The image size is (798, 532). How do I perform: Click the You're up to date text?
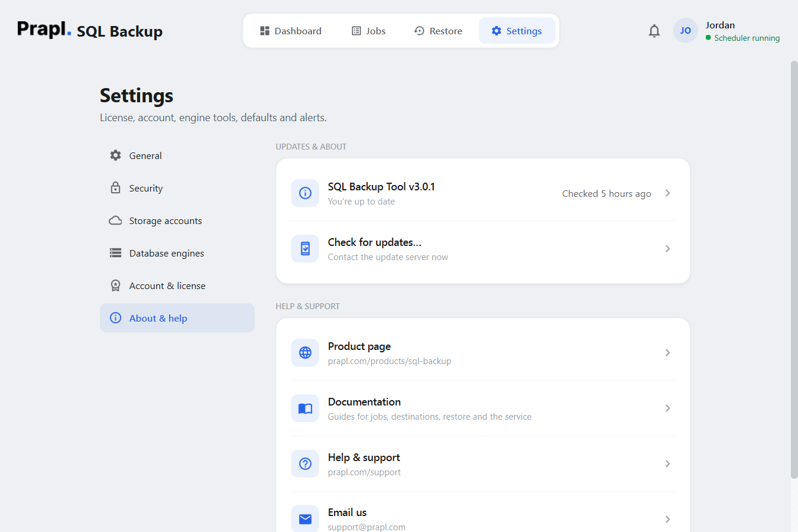click(361, 202)
